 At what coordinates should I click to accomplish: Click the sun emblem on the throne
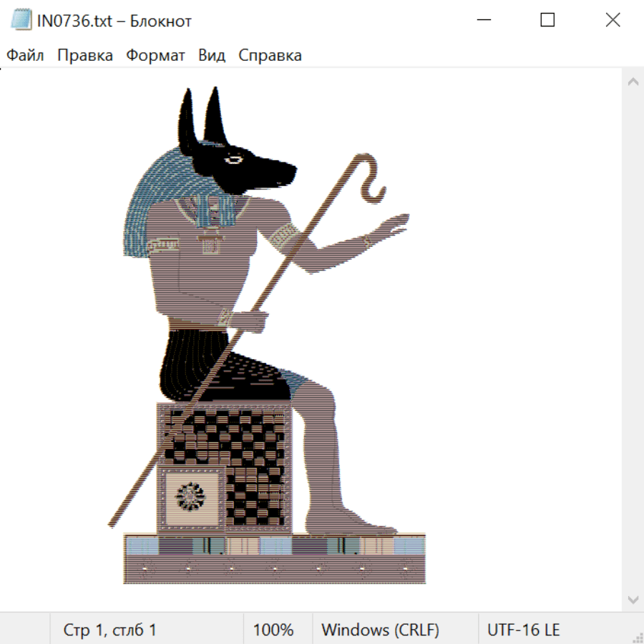point(190,496)
